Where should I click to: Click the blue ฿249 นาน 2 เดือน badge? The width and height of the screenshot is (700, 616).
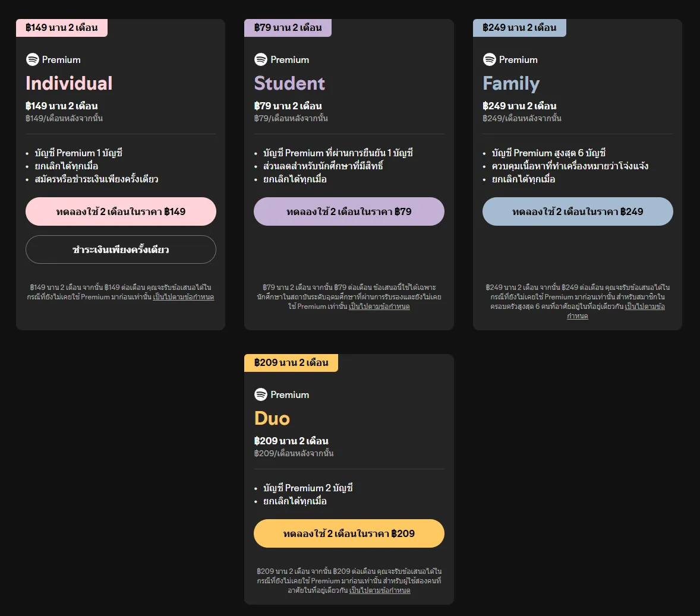point(519,28)
